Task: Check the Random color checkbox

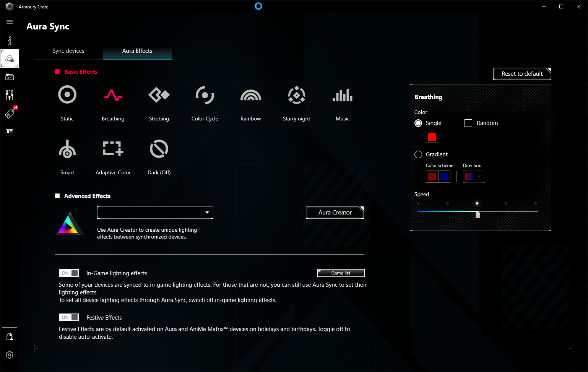Action: click(x=468, y=123)
